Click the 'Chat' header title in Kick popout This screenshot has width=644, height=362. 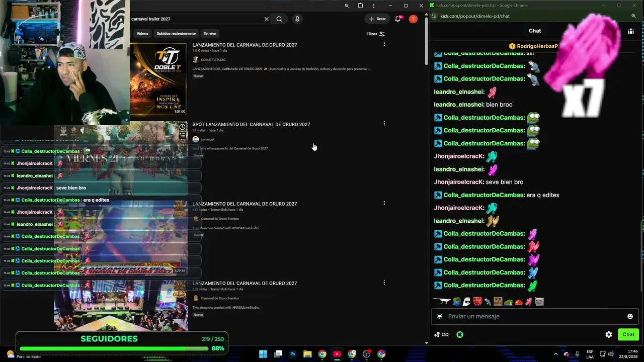535,31
